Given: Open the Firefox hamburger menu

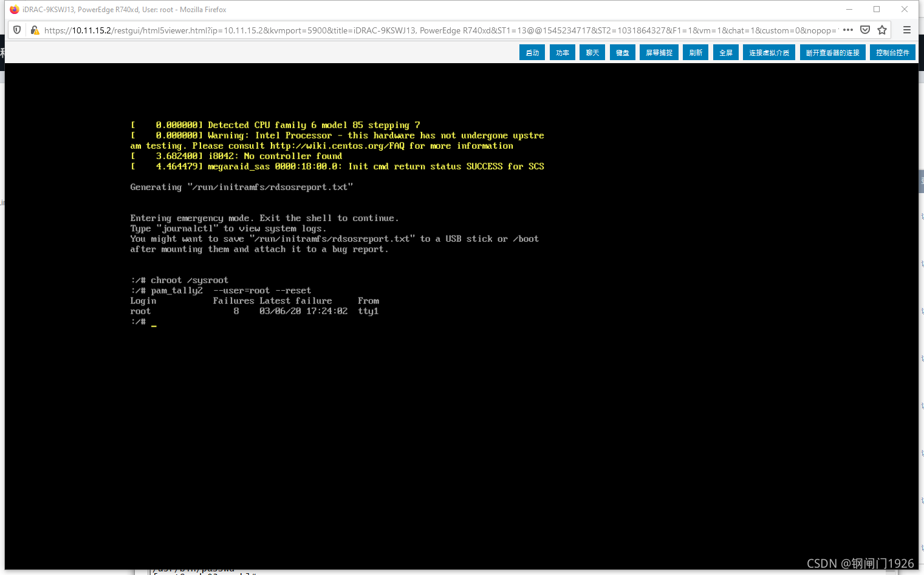Looking at the screenshot, I should pyautogui.click(x=907, y=30).
